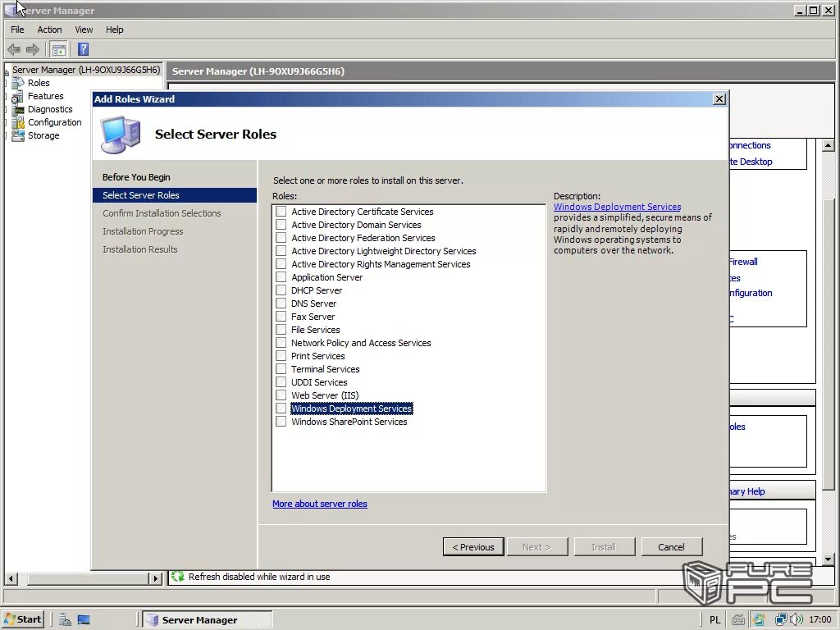Tick the Web Server (IIS) checkbox
This screenshot has width=840, height=630.
click(281, 395)
